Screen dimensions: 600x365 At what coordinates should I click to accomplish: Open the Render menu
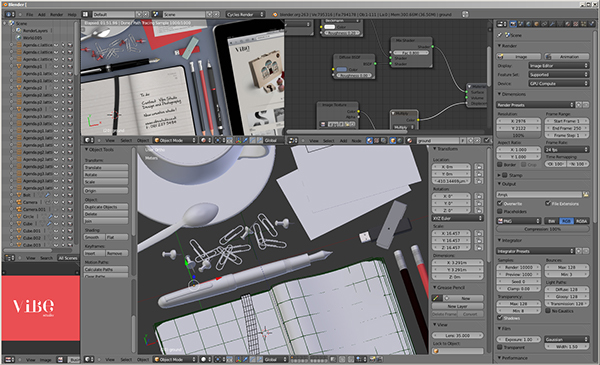click(56, 15)
